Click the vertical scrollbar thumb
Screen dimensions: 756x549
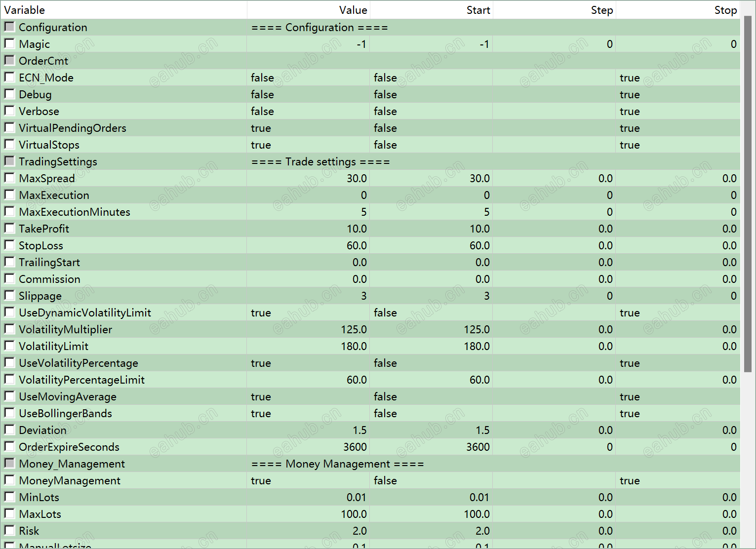click(x=748, y=194)
